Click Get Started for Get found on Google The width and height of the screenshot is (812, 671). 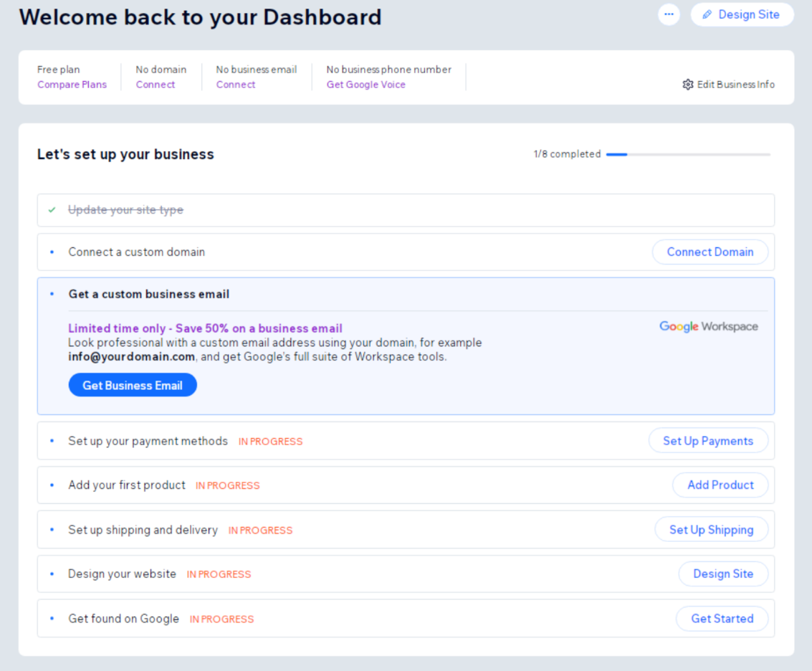722,619
